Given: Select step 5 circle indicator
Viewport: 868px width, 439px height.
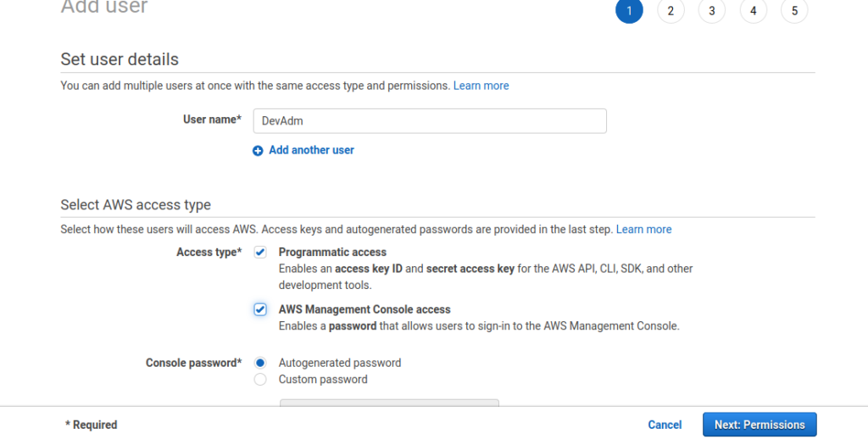Looking at the screenshot, I should (x=794, y=10).
